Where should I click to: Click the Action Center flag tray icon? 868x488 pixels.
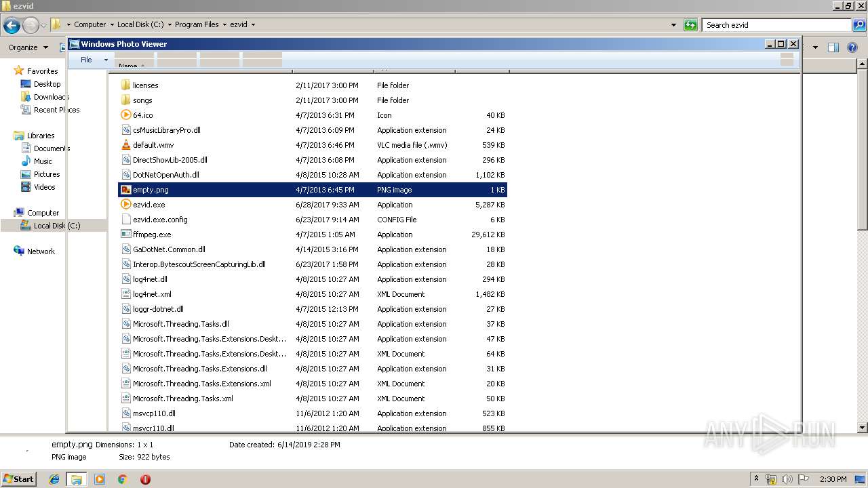click(804, 479)
